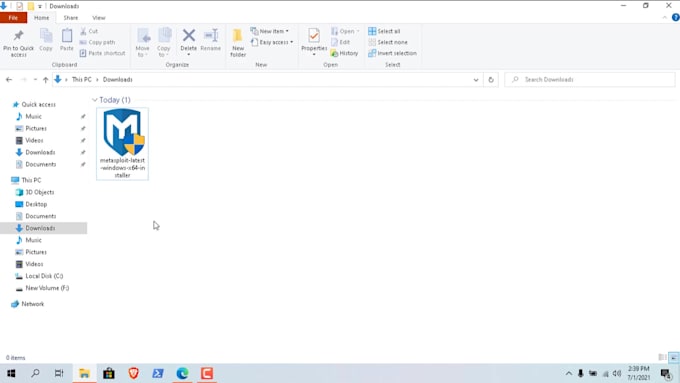Go up one folder level arrow
The height and width of the screenshot is (383, 680).
[x=46, y=80]
